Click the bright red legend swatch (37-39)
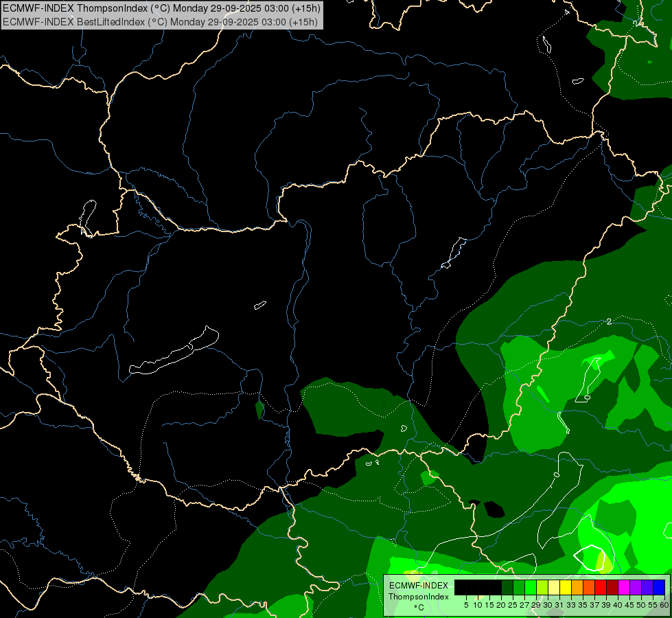 coord(601,587)
